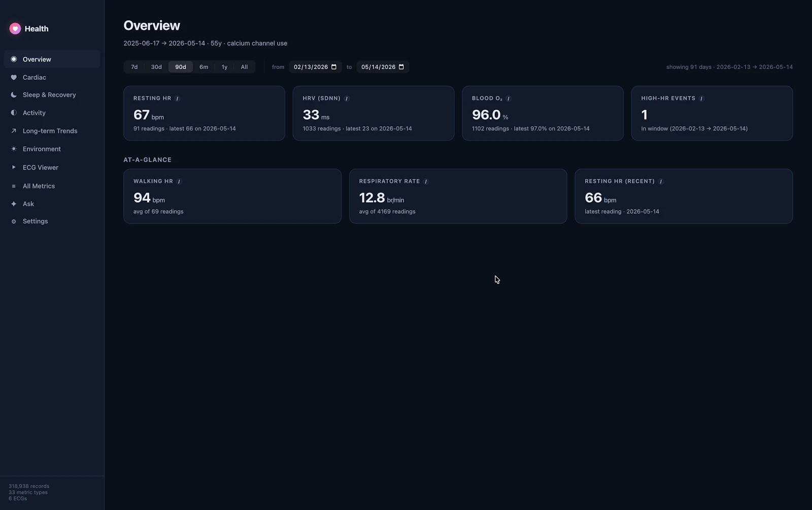The image size is (812, 510).
Task: Click the Environment sun icon
Action: pyautogui.click(x=14, y=149)
